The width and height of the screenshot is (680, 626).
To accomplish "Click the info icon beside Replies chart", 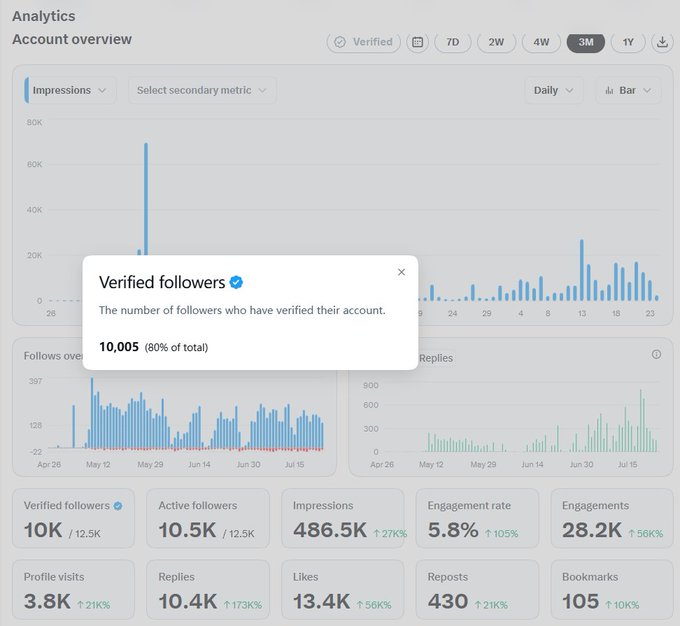I will (656, 354).
